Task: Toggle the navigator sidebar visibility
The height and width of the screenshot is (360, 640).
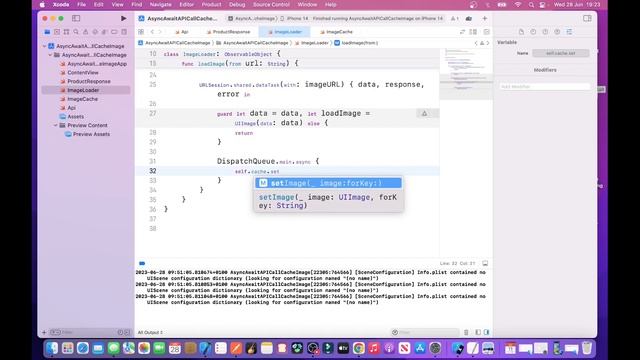Action: [x=76, y=18]
